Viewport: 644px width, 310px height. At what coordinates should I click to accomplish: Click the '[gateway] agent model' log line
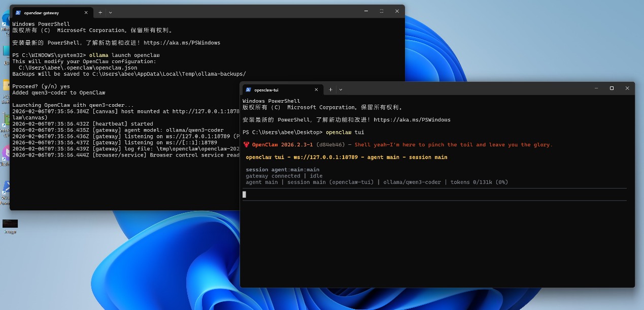click(118, 130)
